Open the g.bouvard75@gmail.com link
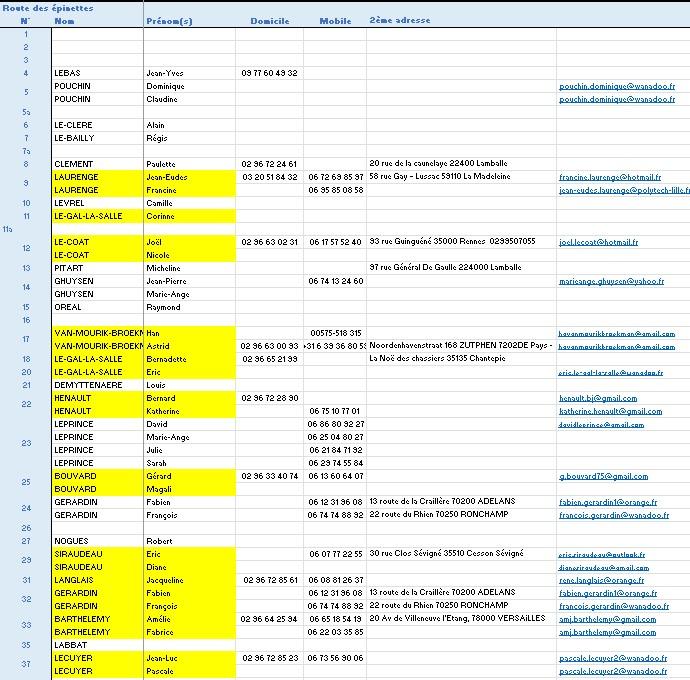This screenshot has width=690, height=680. (x=603, y=476)
